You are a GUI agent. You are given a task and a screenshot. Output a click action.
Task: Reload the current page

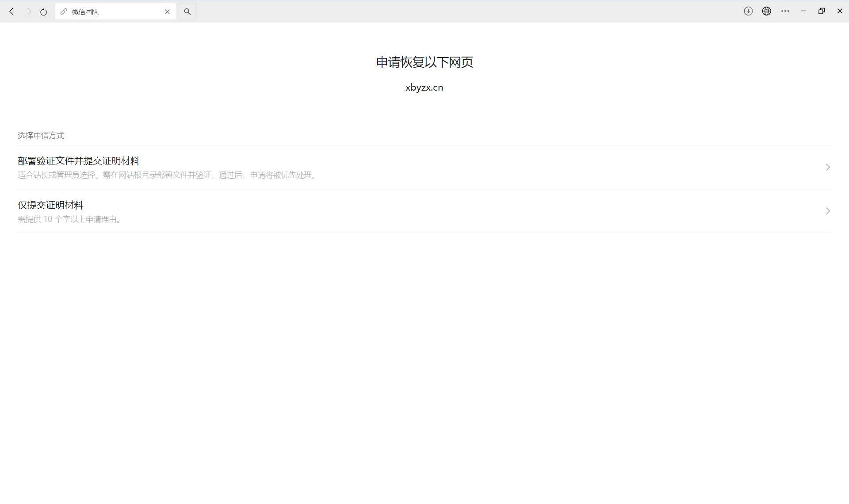coord(43,12)
